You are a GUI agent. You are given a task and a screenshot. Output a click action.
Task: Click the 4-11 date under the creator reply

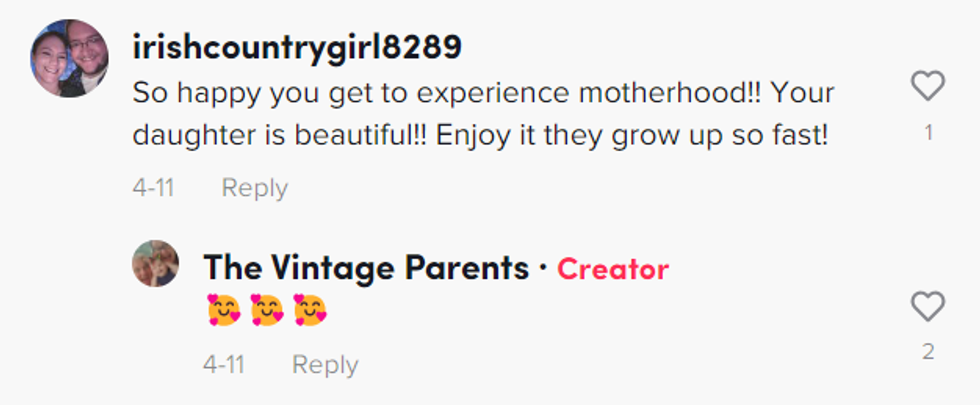[x=224, y=365]
